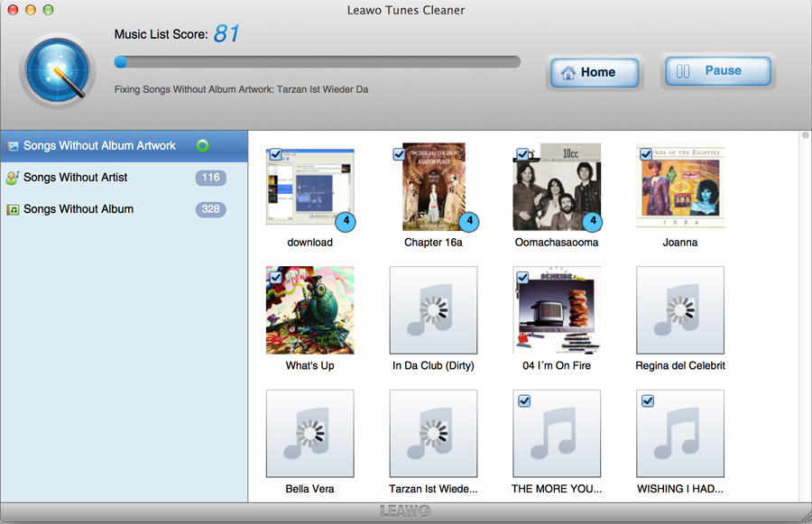This screenshot has height=524, width=812.
Task: Click the 'Joanna' song title
Action: tap(680, 243)
